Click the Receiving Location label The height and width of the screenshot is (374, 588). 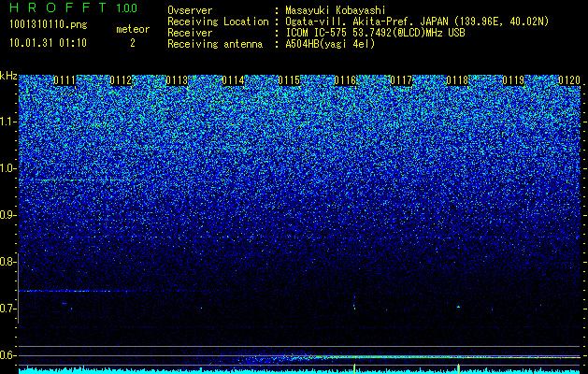(218, 22)
